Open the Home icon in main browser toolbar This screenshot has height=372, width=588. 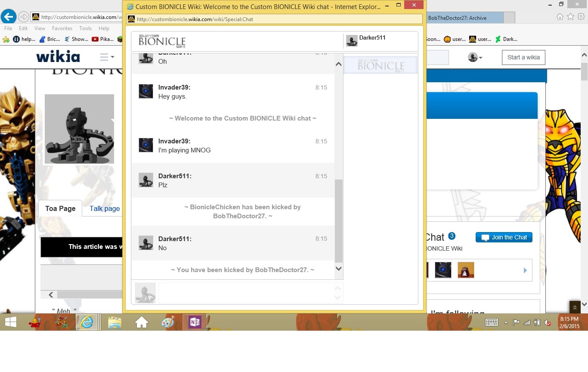pos(560,17)
